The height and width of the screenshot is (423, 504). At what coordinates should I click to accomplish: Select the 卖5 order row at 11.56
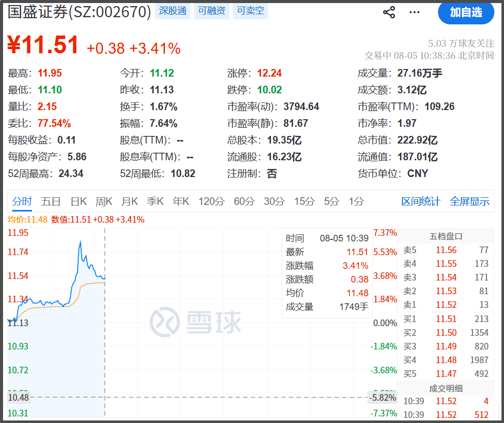pyautogui.click(x=446, y=250)
